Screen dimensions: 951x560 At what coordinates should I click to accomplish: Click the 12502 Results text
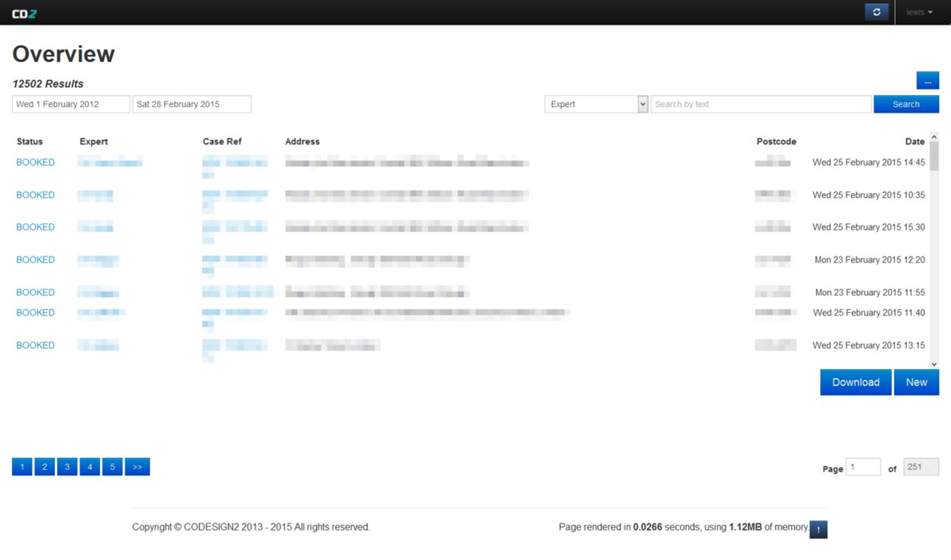pos(48,84)
